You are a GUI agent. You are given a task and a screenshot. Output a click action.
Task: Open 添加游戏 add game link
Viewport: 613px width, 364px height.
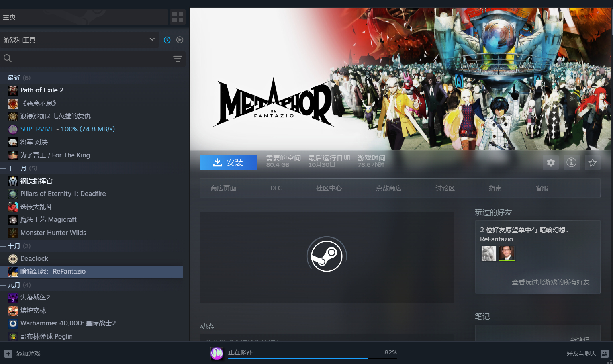click(x=28, y=354)
